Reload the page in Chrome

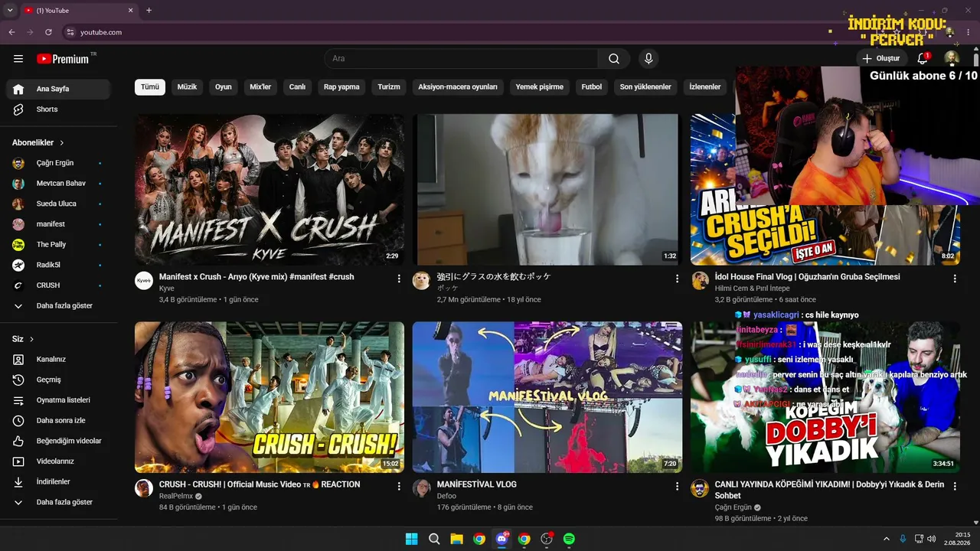point(48,32)
